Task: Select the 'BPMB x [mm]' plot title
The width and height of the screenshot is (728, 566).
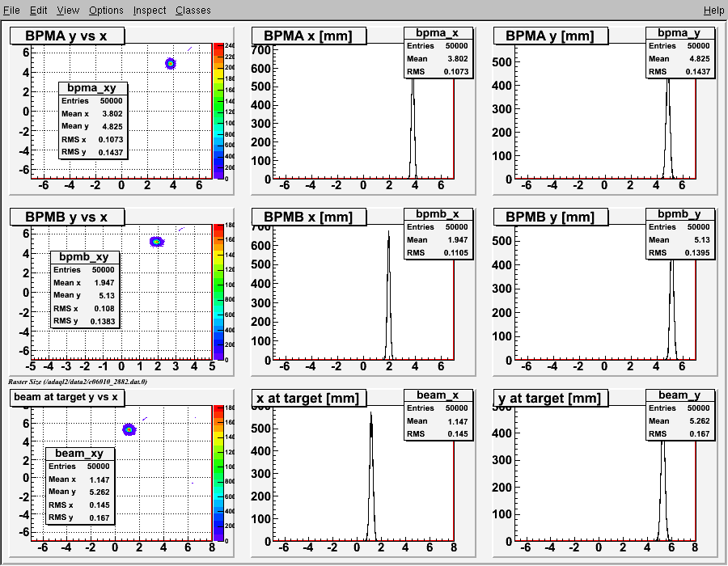Action: (x=309, y=218)
